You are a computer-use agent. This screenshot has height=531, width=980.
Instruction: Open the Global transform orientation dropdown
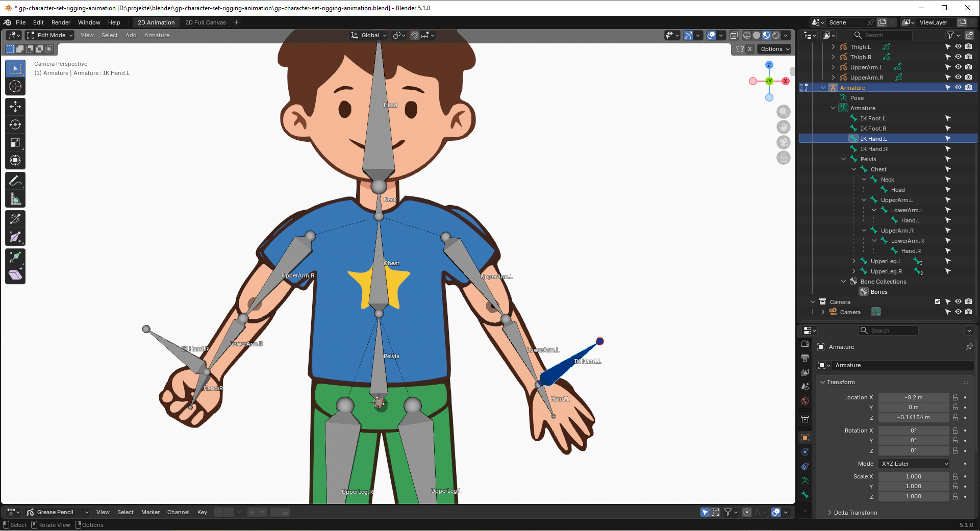click(x=369, y=35)
